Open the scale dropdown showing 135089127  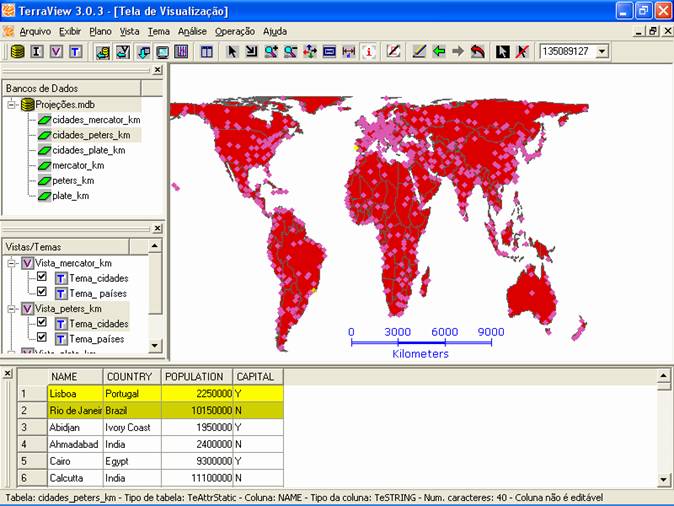click(x=602, y=52)
